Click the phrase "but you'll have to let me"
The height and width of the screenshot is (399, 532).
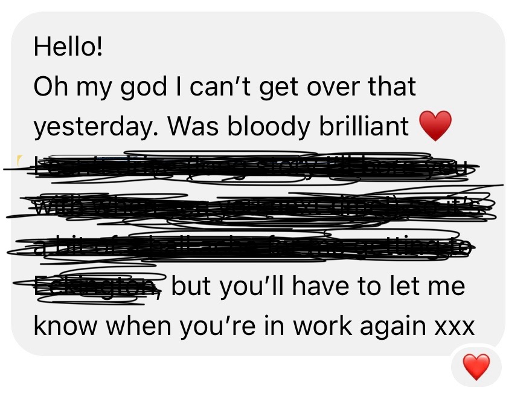coord(318,287)
